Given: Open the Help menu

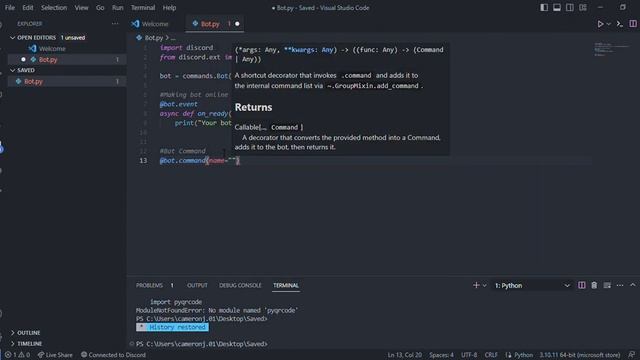Looking at the screenshot, I should point(169,8).
